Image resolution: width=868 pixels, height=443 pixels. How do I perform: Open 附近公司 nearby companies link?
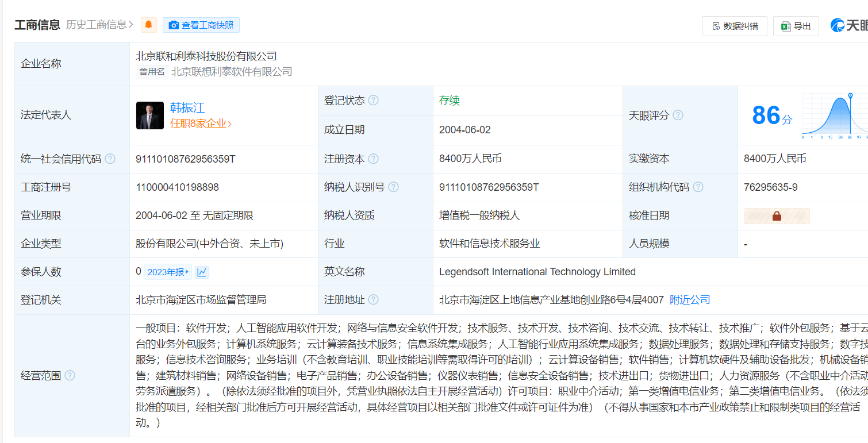pyautogui.click(x=690, y=299)
